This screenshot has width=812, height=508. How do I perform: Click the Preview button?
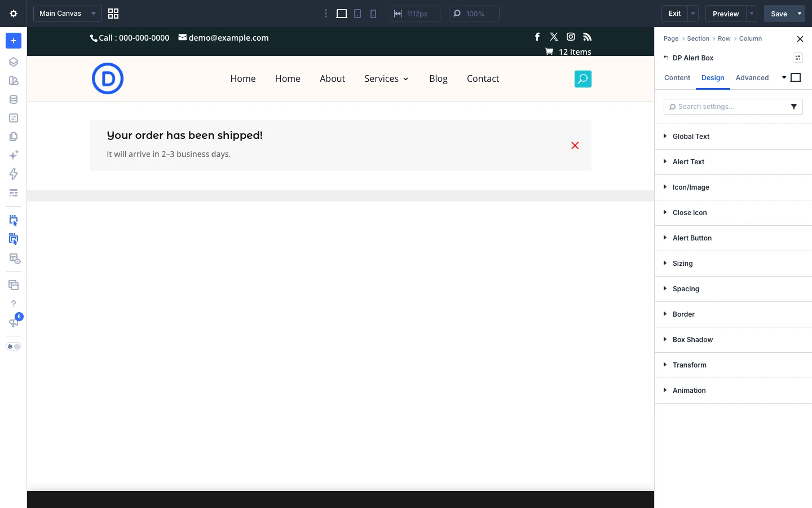pos(726,14)
